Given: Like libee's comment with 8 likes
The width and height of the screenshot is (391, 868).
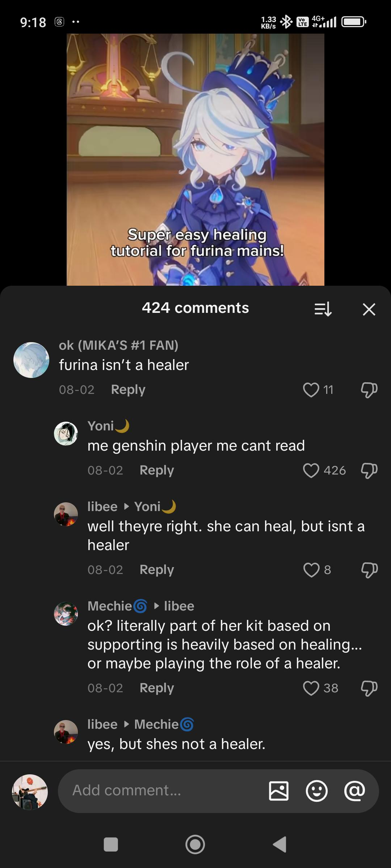Looking at the screenshot, I should click(x=311, y=570).
